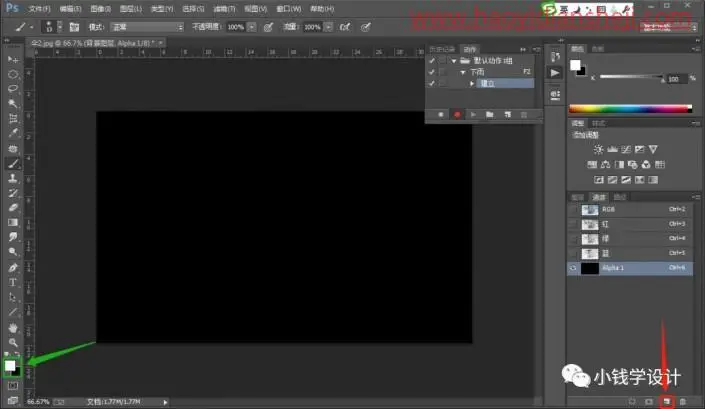
Task: Open the brush preset picker arrow
Action: click(x=60, y=27)
